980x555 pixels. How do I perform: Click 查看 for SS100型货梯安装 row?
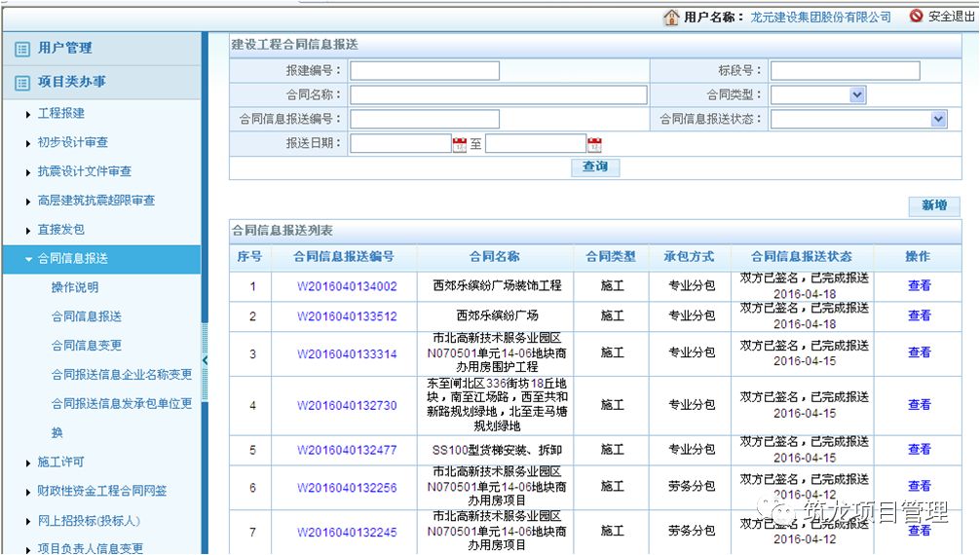[x=919, y=450]
